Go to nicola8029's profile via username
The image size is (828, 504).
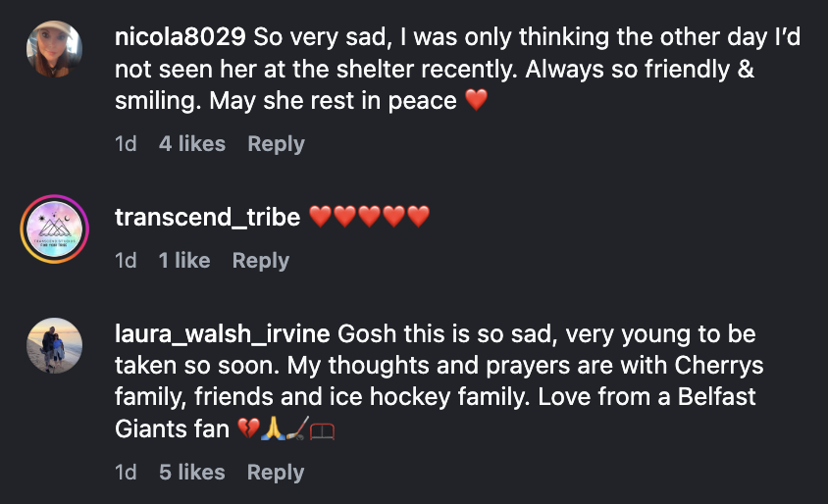click(181, 38)
